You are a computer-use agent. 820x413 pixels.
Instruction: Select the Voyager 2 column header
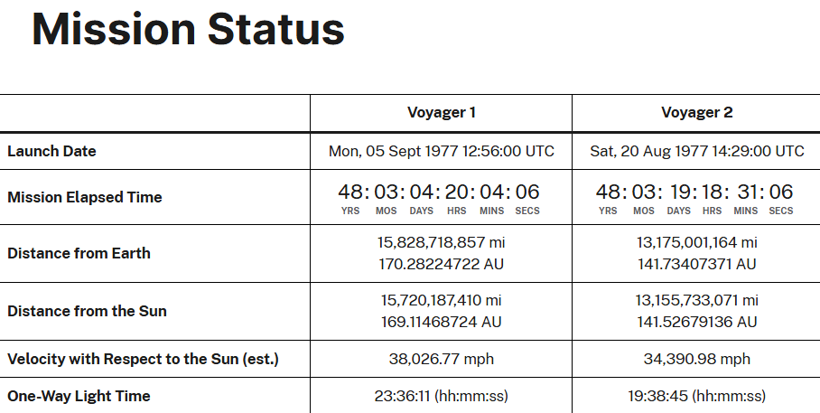(x=696, y=112)
